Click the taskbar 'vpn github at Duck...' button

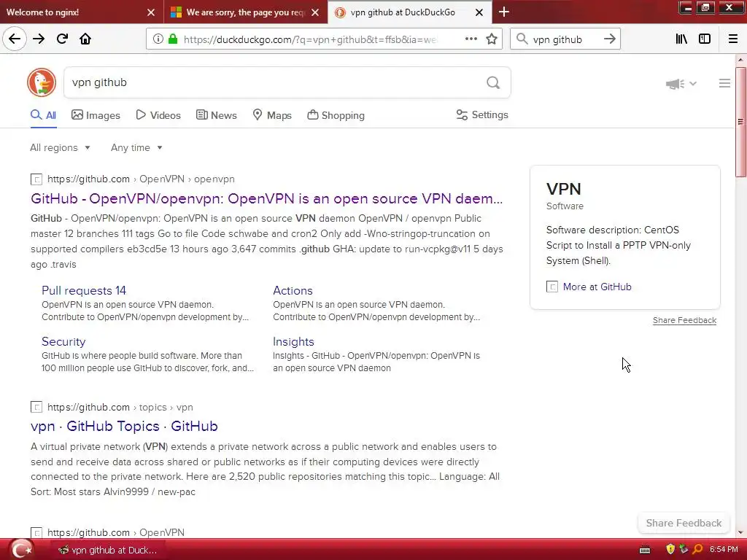pos(107,550)
